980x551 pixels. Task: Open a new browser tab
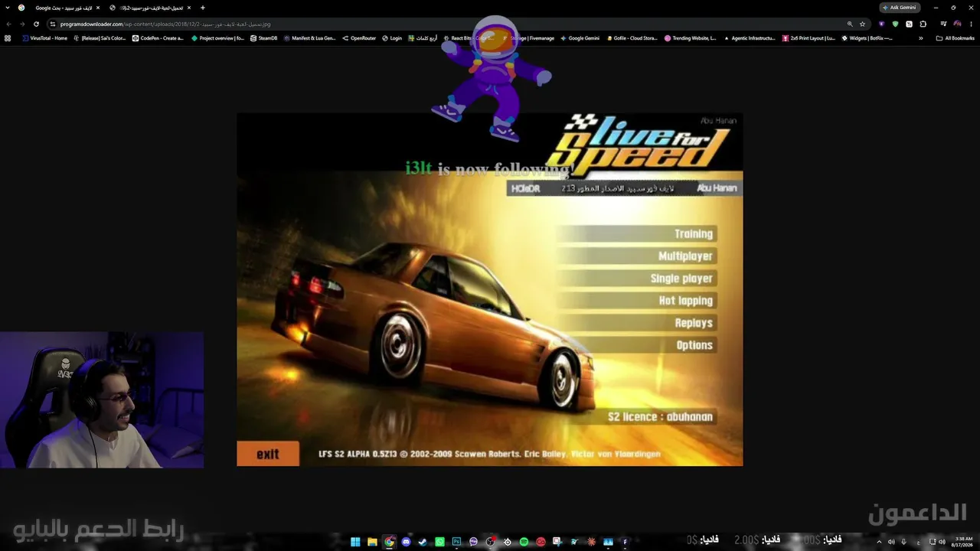coord(202,8)
